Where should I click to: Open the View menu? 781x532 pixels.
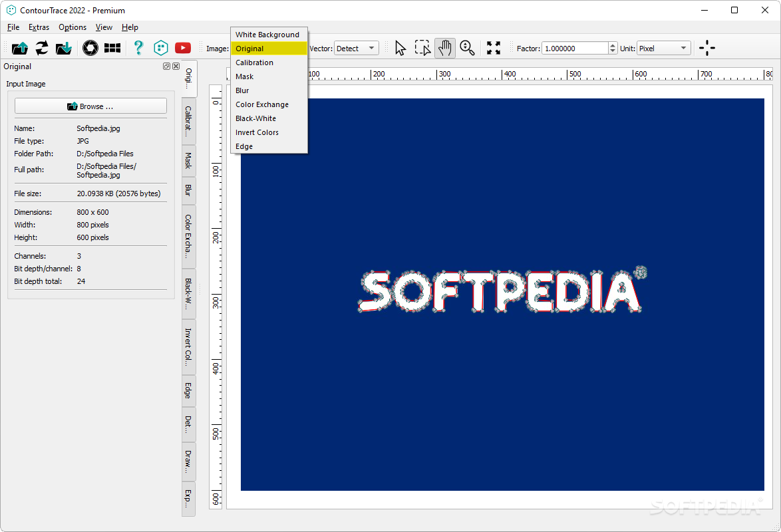tap(104, 27)
